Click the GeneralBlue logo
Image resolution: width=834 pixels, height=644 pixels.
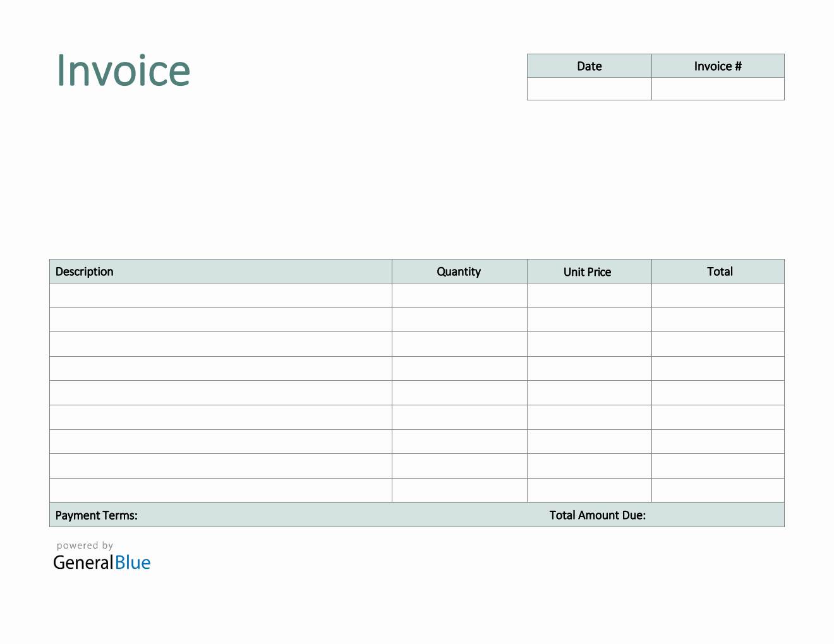tap(102, 563)
